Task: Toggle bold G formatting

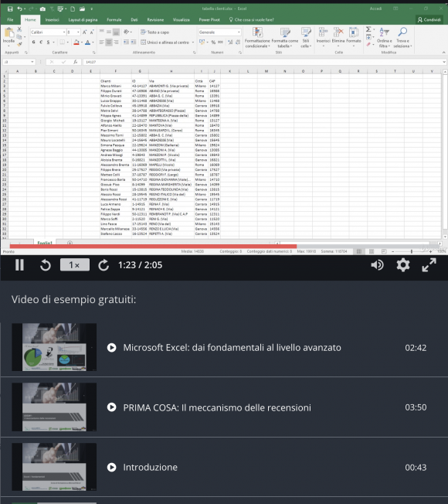Action: [34, 42]
